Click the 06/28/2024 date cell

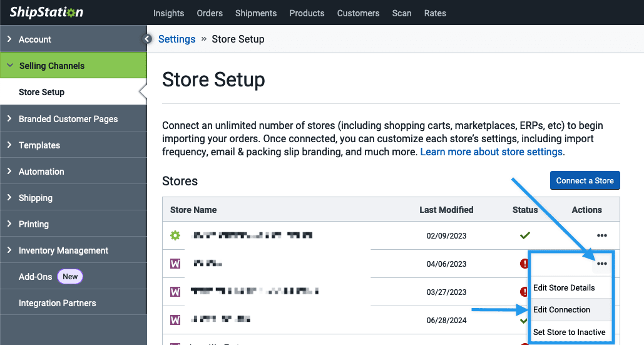click(446, 321)
